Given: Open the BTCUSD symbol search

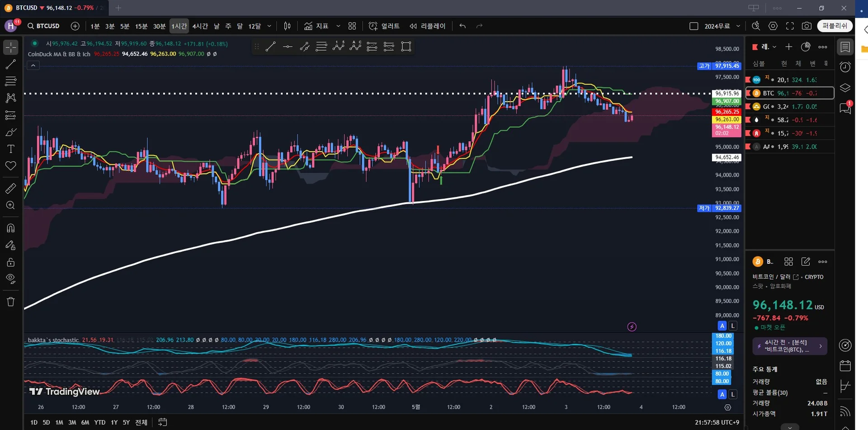Looking at the screenshot, I should [43, 26].
